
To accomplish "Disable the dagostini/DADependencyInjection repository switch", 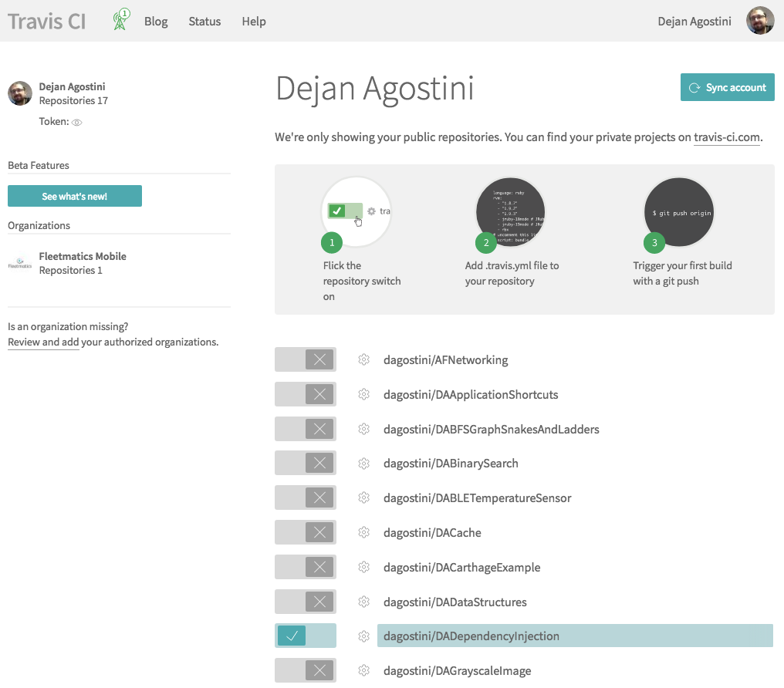I will click(x=306, y=636).
